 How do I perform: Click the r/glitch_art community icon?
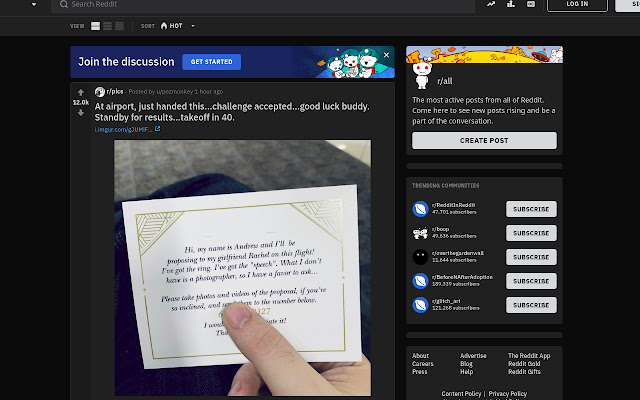[x=420, y=305]
